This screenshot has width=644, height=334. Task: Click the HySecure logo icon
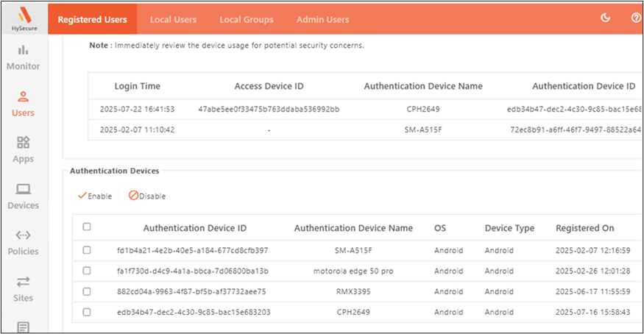pyautogui.click(x=24, y=15)
